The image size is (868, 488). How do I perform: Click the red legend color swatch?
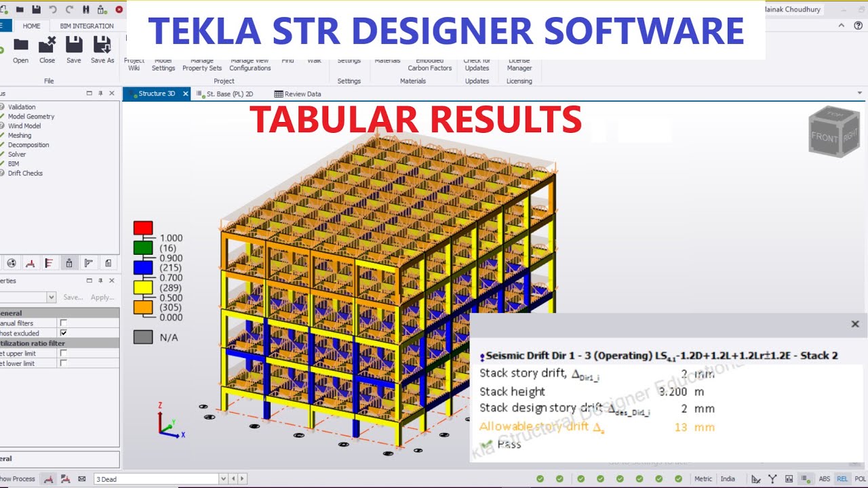143,228
